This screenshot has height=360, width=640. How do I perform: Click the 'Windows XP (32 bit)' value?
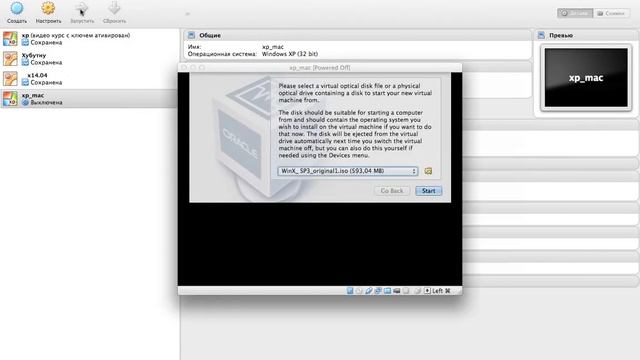pos(290,54)
